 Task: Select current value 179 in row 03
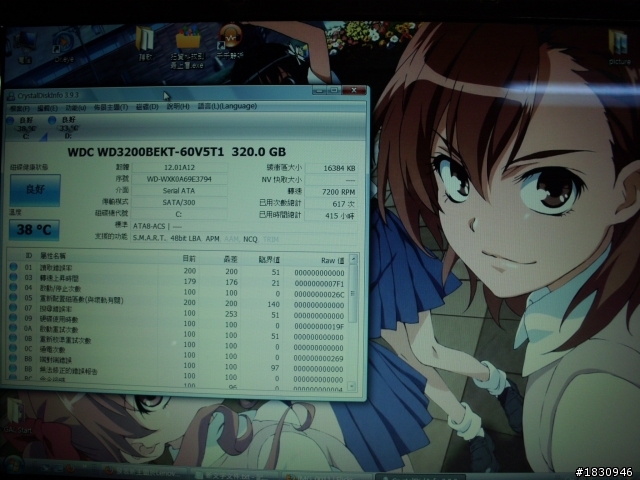[190, 282]
